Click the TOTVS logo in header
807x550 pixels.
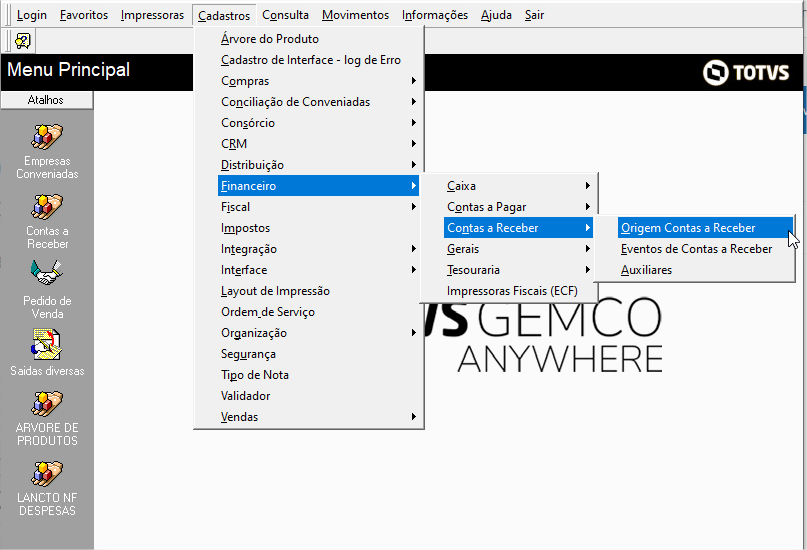point(746,72)
